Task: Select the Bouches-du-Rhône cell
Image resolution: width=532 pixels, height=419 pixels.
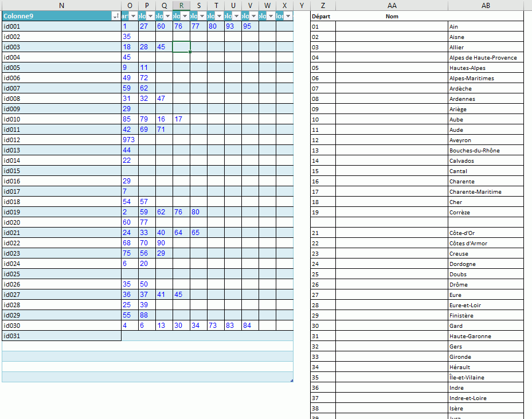Action: (x=486, y=150)
